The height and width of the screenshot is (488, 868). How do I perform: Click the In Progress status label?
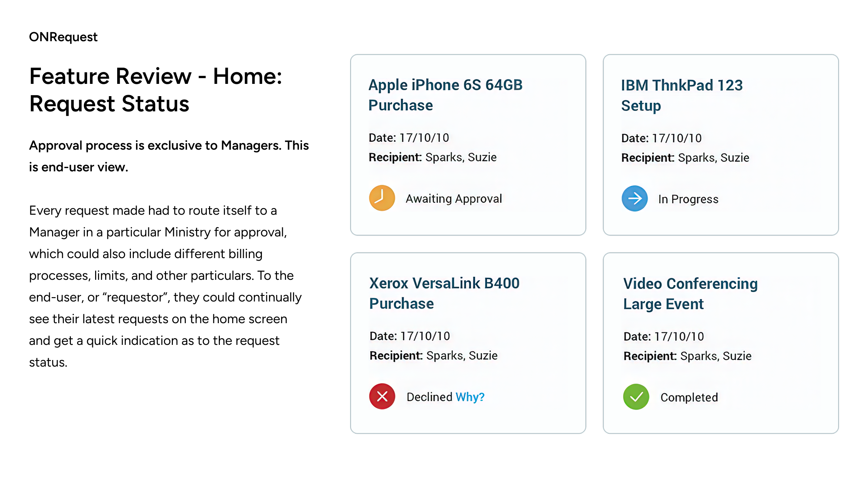click(688, 199)
